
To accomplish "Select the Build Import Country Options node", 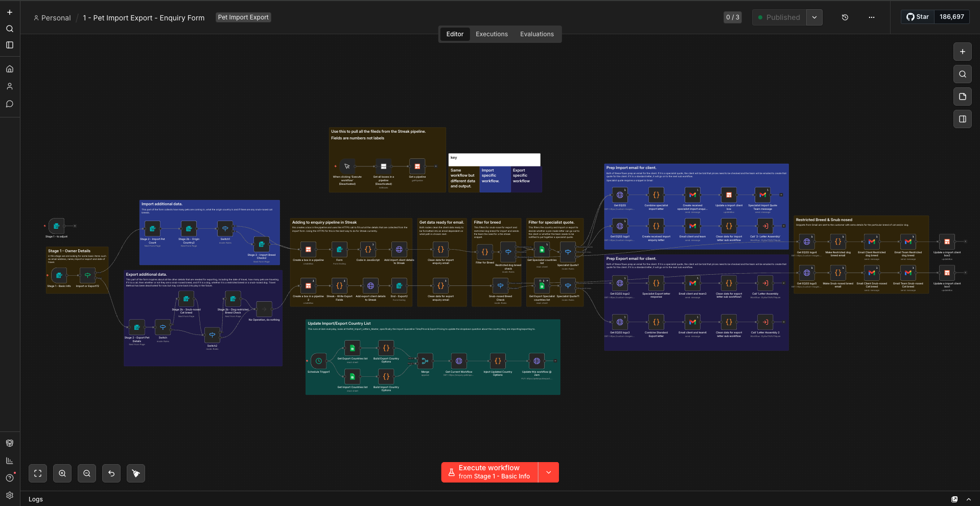I will coord(386,377).
